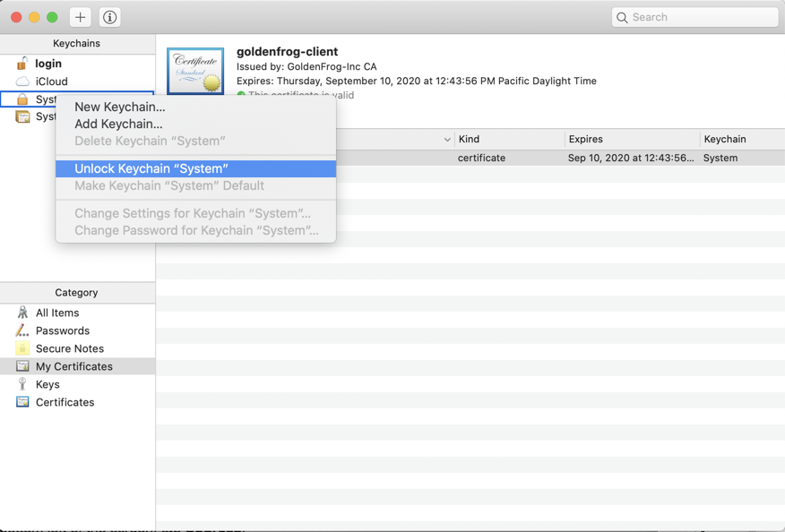
Task: Click "Issued by: GoldenFrog-Inc CA" text
Action: (306, 66)
